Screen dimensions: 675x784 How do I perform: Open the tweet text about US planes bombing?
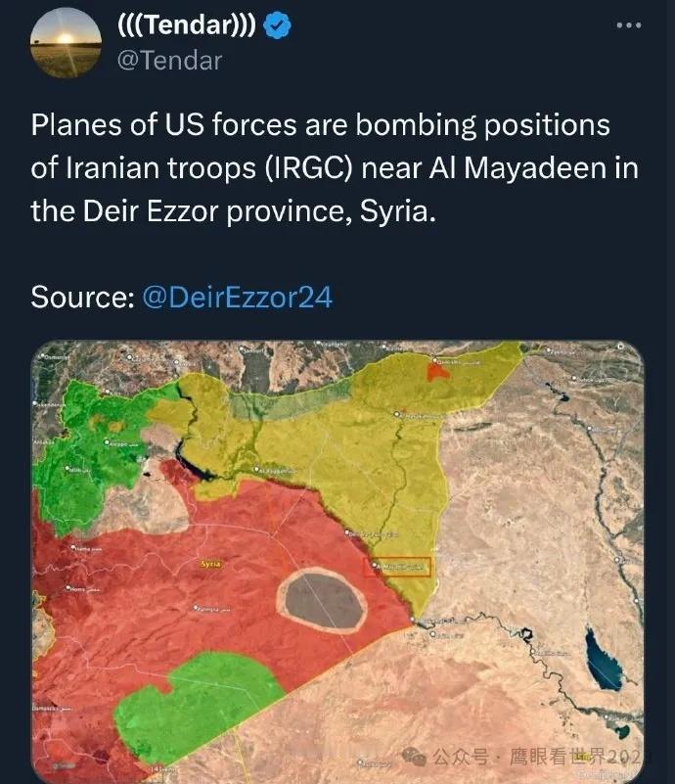(335, 168)
